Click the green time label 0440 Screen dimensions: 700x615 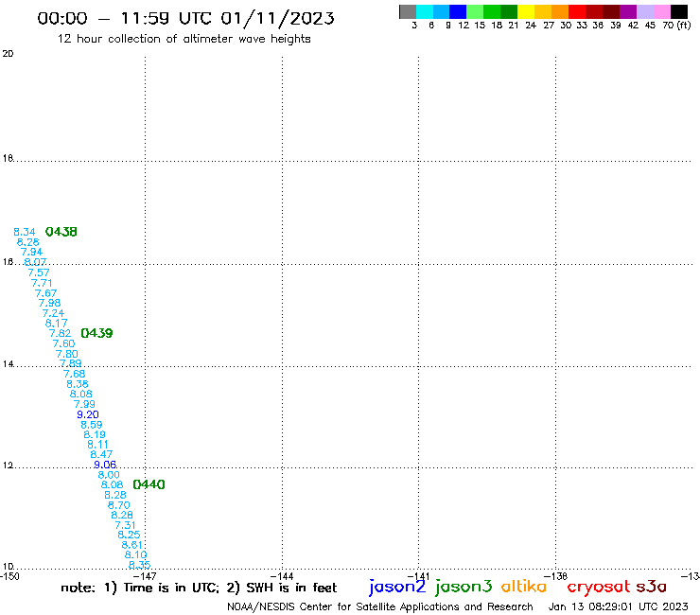coord(149,484)
